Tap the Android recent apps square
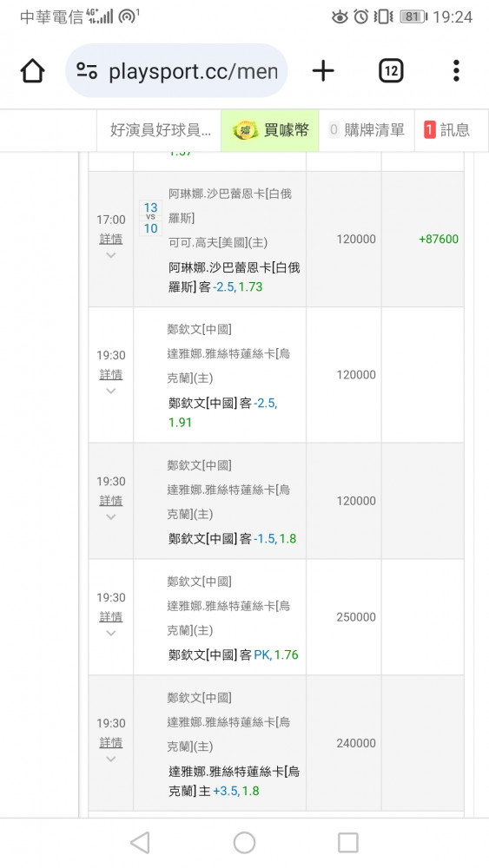 point(347,843)
